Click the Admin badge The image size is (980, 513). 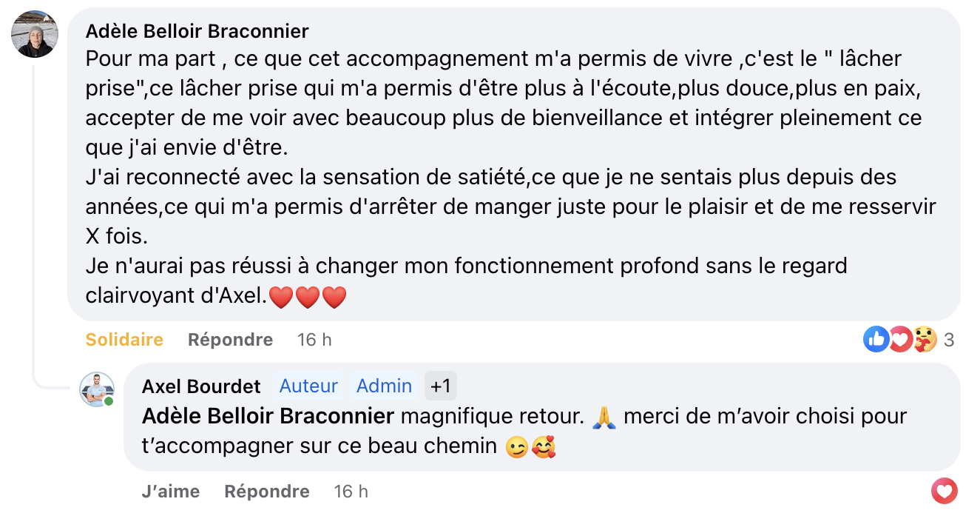coord(384,386)
